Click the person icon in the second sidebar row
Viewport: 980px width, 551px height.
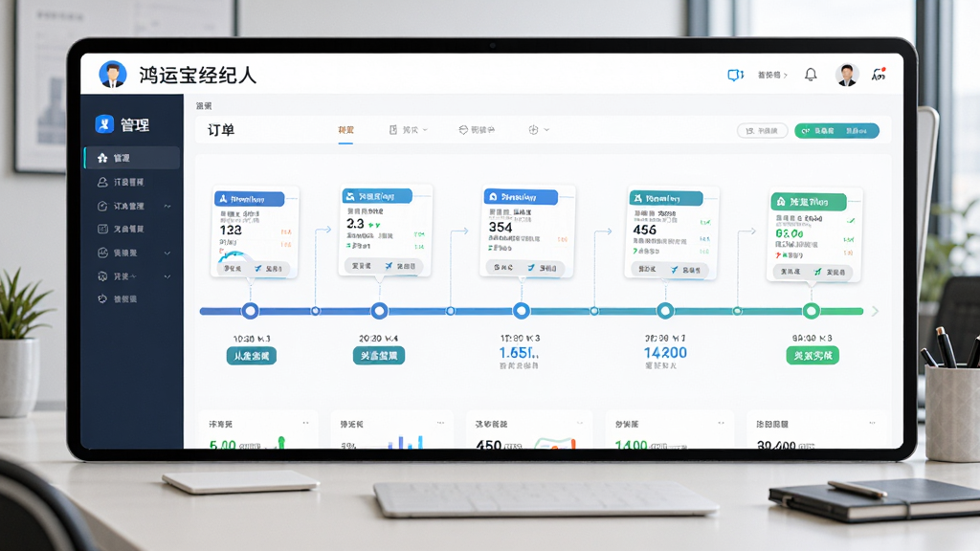coord(102,182)
